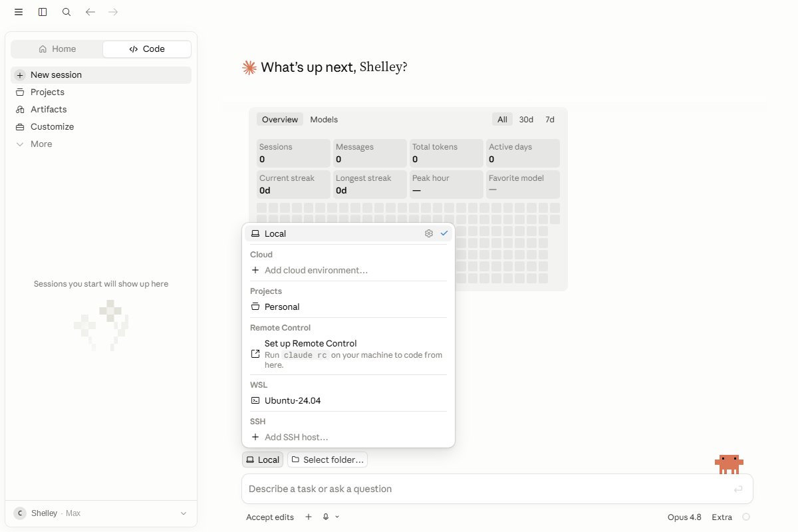Click the Active days stat card
The image size is (798, 532).
point(523,153)
